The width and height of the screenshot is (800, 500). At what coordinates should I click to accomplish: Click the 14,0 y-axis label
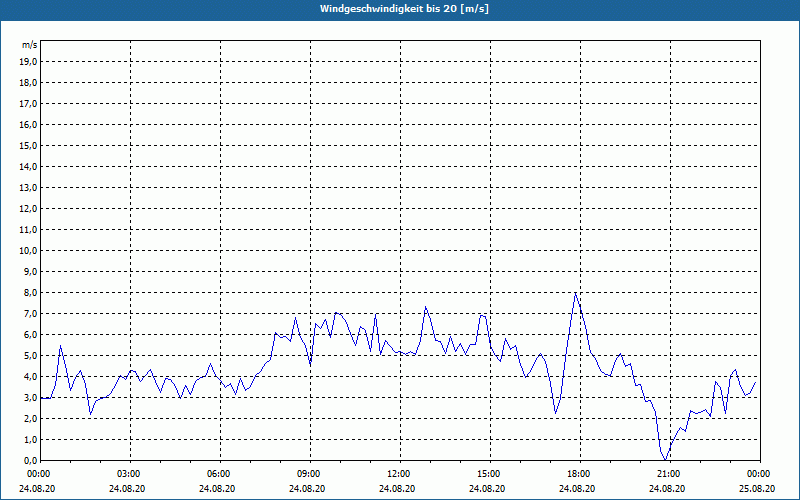(29, 166)
